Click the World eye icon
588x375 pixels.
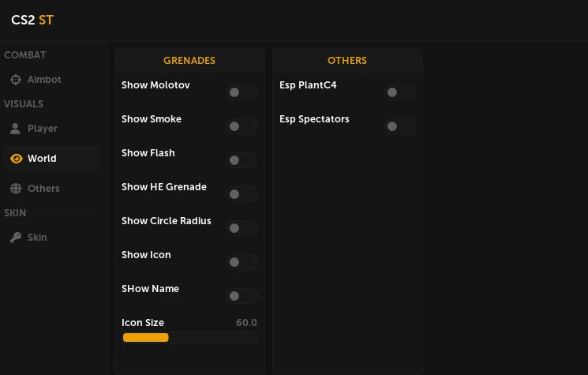click(x=16, y=159)
